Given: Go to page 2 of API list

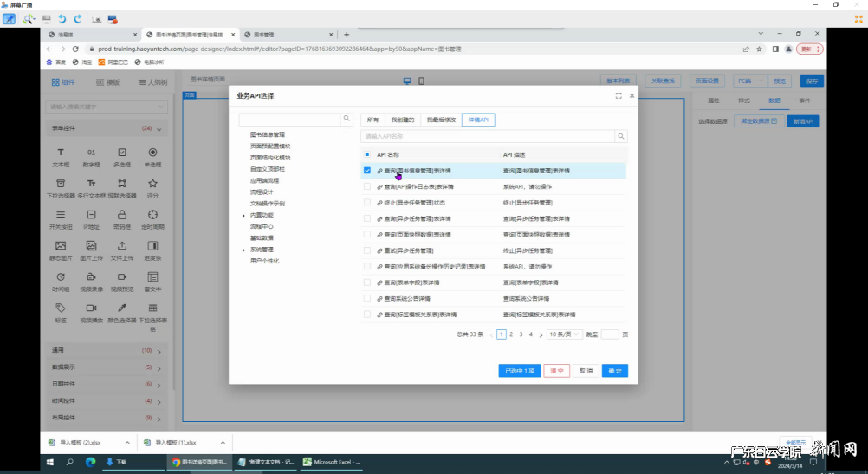Looking at the screenshot, I should (511, 334).
